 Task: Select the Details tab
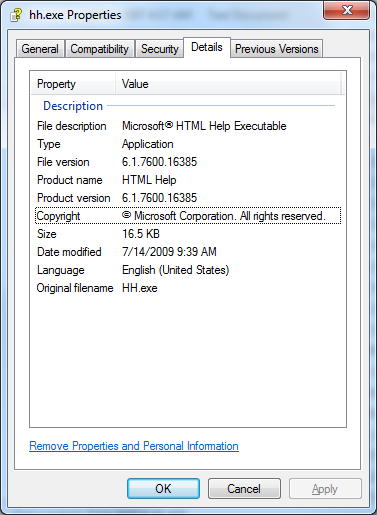coord(207,47)
